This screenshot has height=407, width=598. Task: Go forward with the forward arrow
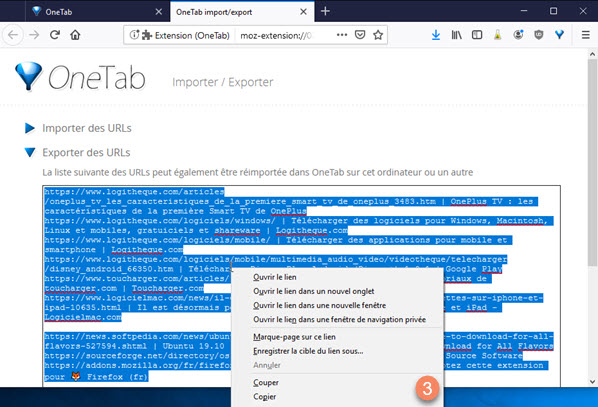coord(34,35)
